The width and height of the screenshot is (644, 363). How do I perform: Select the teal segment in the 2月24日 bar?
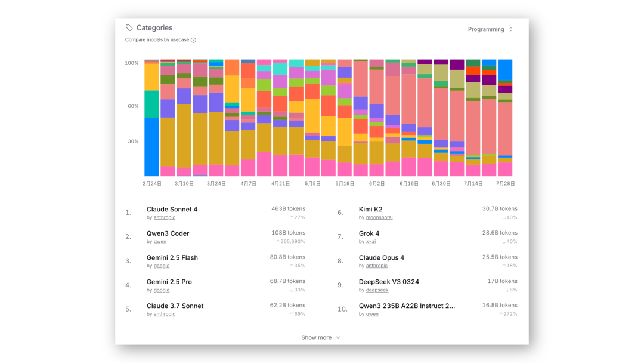coord(151,104)
